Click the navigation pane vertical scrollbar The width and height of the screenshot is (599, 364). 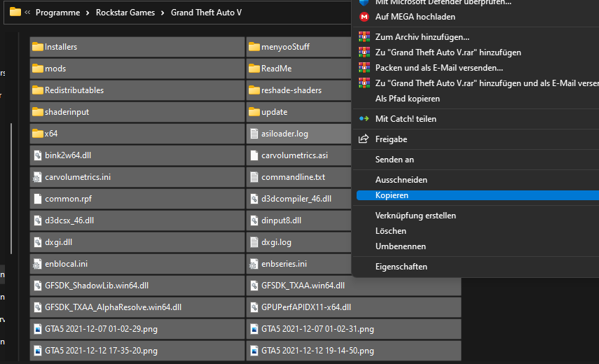11,188
